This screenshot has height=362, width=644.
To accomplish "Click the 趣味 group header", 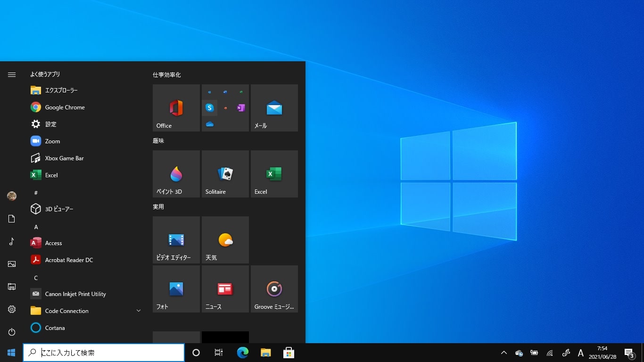I will point(158,141).
